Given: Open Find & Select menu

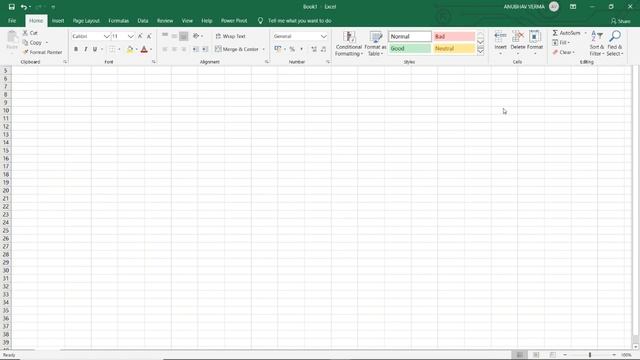Looking at the screenshot, I should point(615,43).
